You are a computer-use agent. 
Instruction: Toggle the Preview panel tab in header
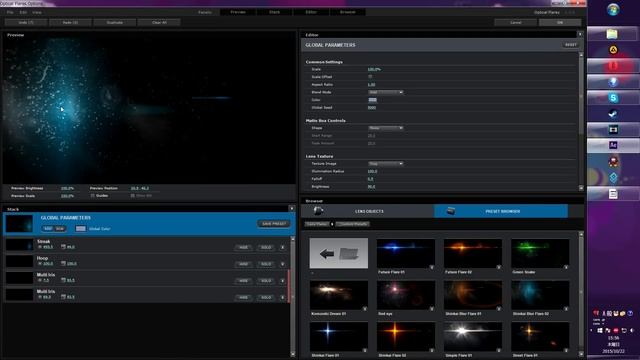pos(238,12)
